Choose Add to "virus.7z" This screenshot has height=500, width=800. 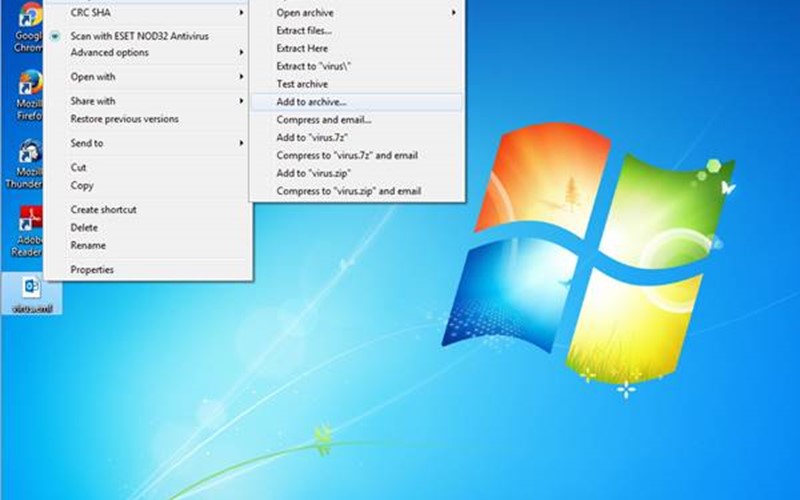click(357, 138)
